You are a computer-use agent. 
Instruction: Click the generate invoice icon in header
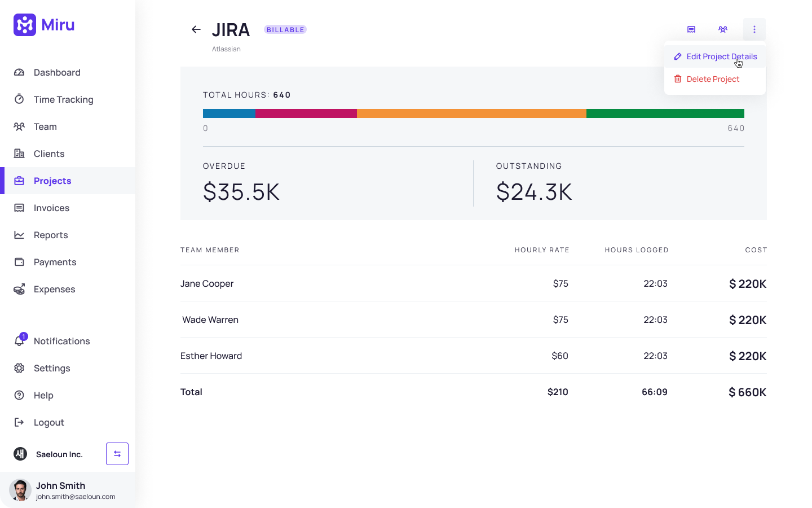(691, 29)
